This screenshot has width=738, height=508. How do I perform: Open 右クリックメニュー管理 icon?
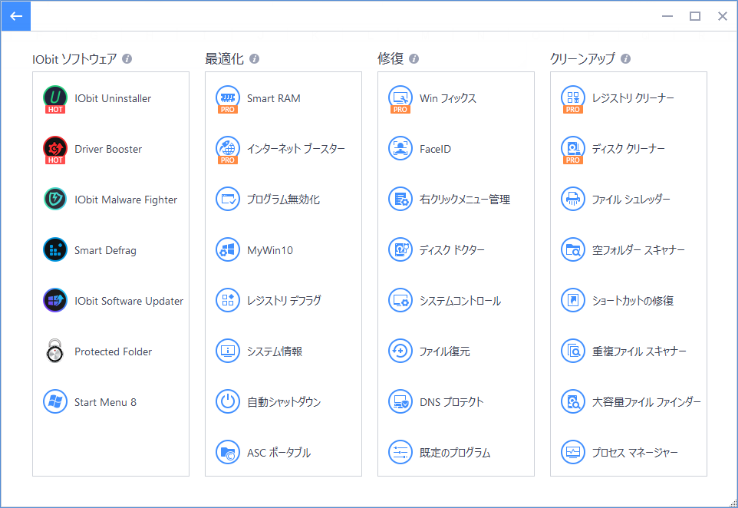400,199
